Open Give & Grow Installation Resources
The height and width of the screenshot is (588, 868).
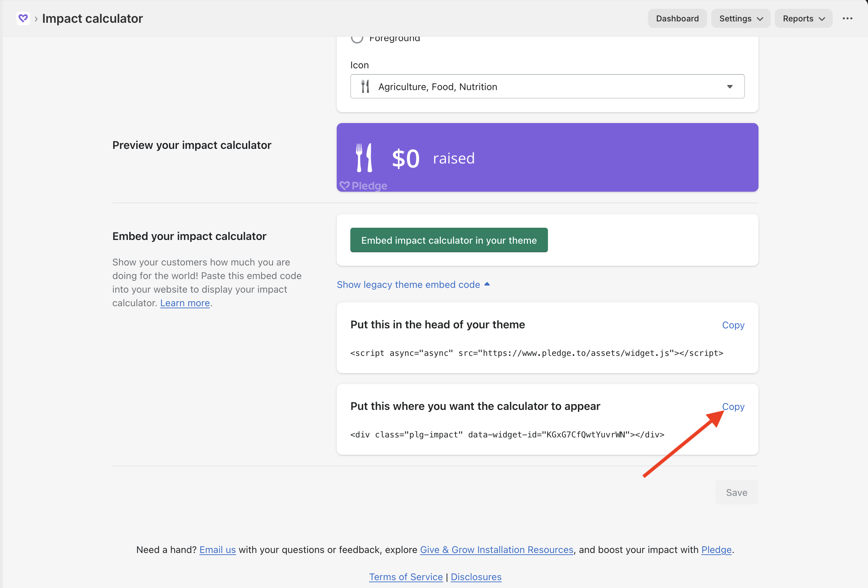pos(496,550)
